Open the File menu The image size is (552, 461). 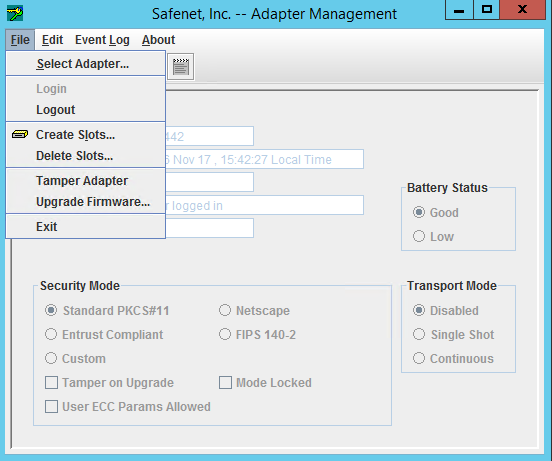tap(20, 40)
